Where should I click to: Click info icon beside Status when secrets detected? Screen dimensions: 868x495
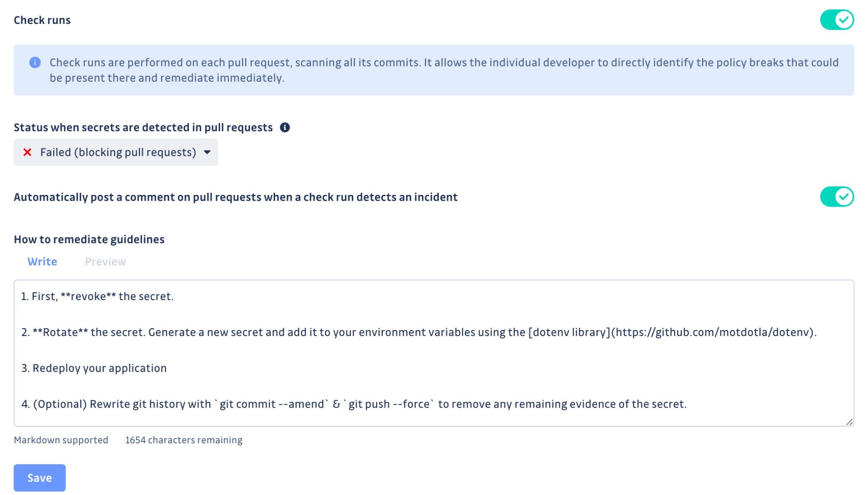(285, 128)
